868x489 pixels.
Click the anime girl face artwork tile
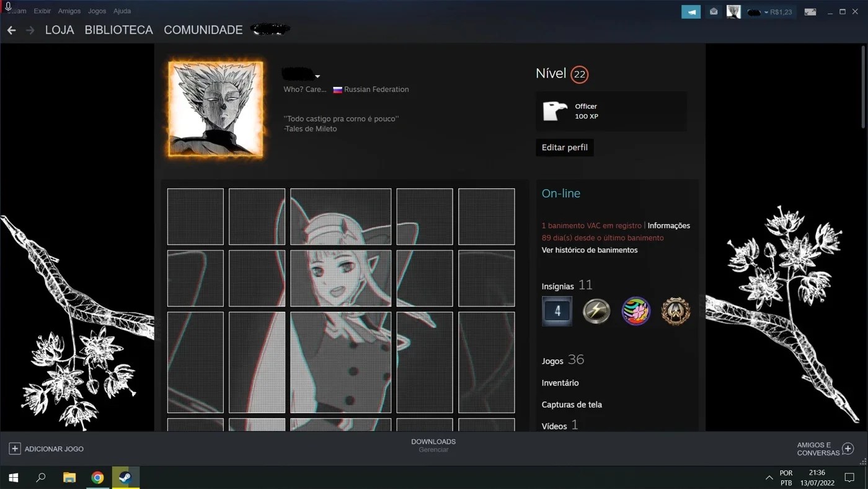[x=341, y=278]
